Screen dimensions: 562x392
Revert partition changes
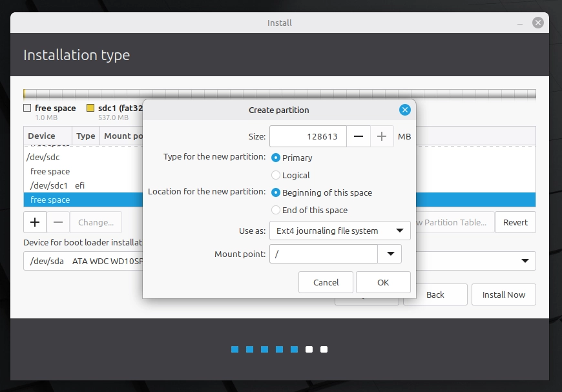515,222
